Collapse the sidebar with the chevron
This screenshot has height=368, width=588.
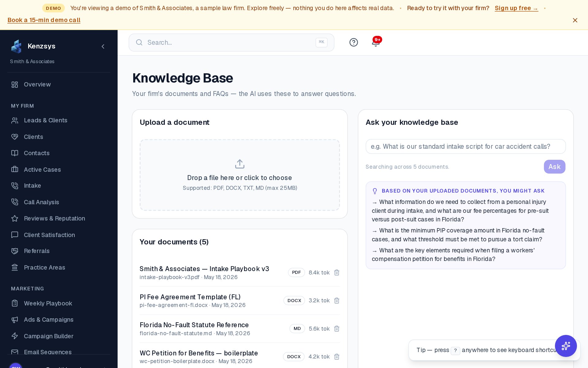pos(103,46)
